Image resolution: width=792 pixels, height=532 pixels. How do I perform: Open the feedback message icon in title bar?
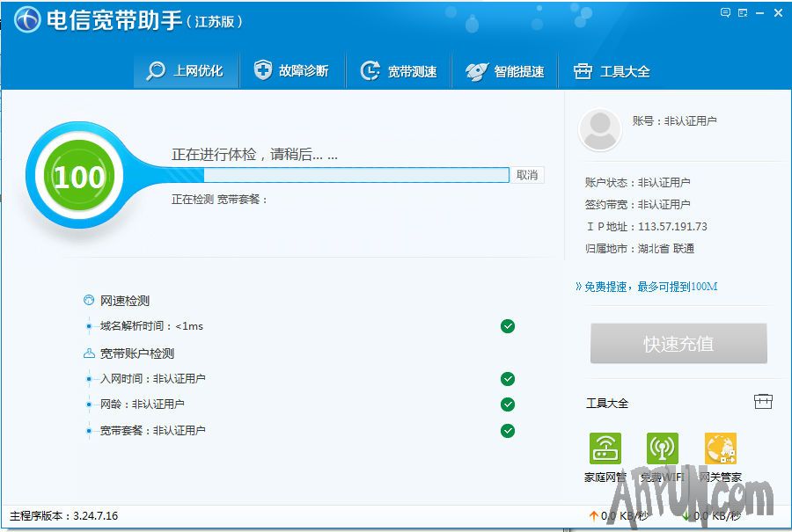tap(725, 12)
